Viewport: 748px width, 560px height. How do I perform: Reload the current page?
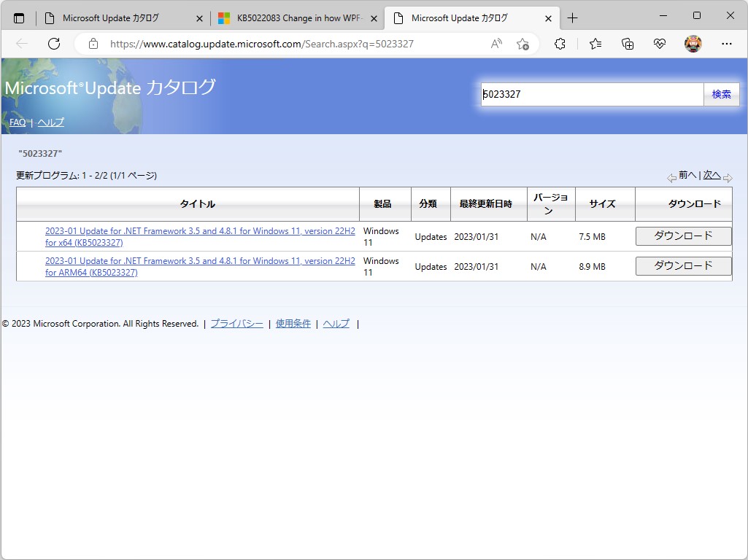[53, 44]
